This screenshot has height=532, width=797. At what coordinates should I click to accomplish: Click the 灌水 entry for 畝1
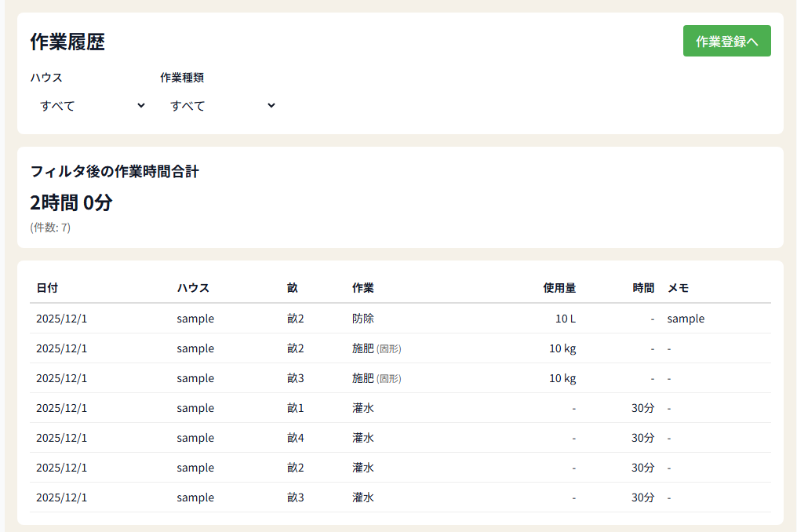tap(363, 408)
